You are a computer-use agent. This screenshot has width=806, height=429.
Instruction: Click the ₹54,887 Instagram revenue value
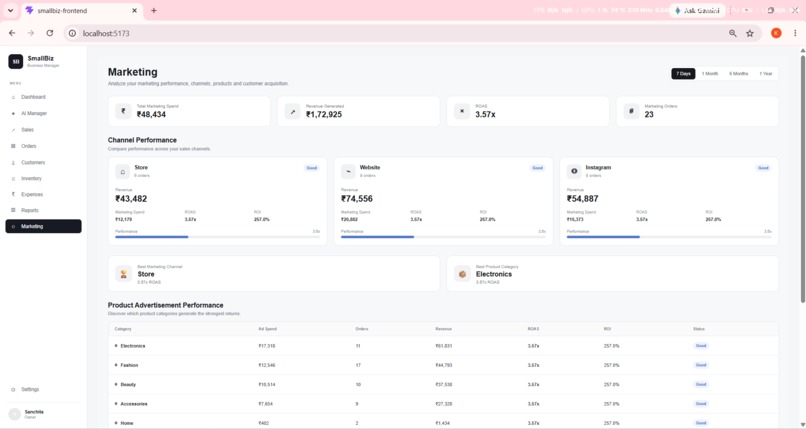tap(582, 199)
